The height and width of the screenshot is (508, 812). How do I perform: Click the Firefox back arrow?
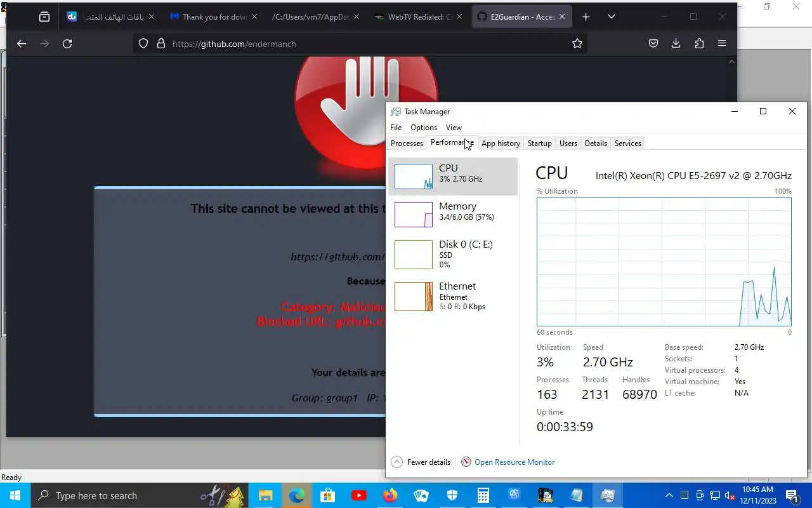point(22,44)
